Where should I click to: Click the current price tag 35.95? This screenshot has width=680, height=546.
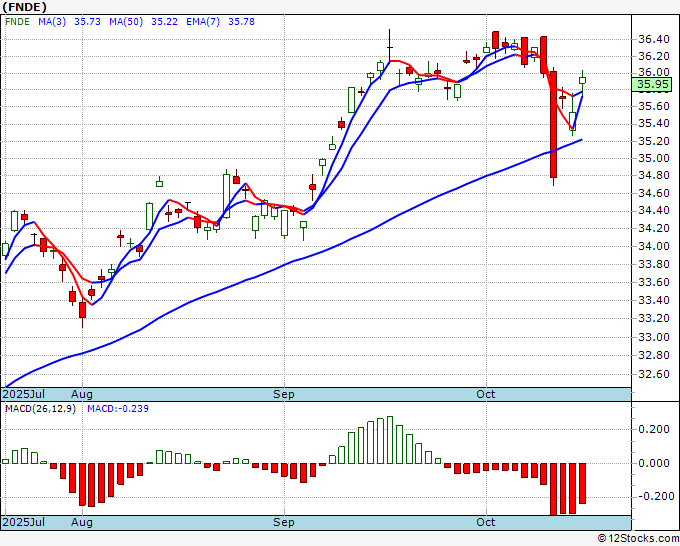click(652, 84)
